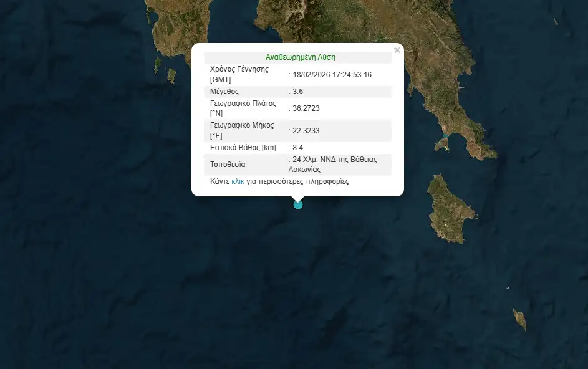
Task: Select the origin time value 18/02/2026 17:24:53.16
Action: pos(332,75)
